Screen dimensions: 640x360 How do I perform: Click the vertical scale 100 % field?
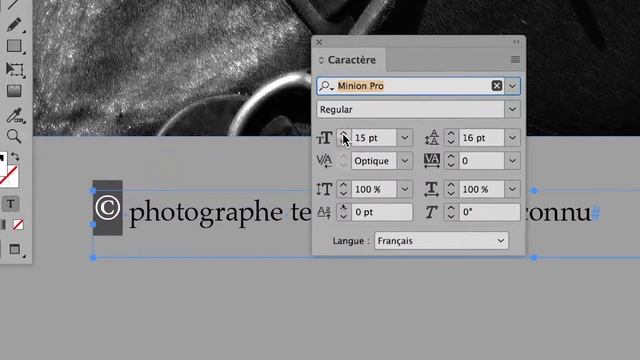coord(374,189)
